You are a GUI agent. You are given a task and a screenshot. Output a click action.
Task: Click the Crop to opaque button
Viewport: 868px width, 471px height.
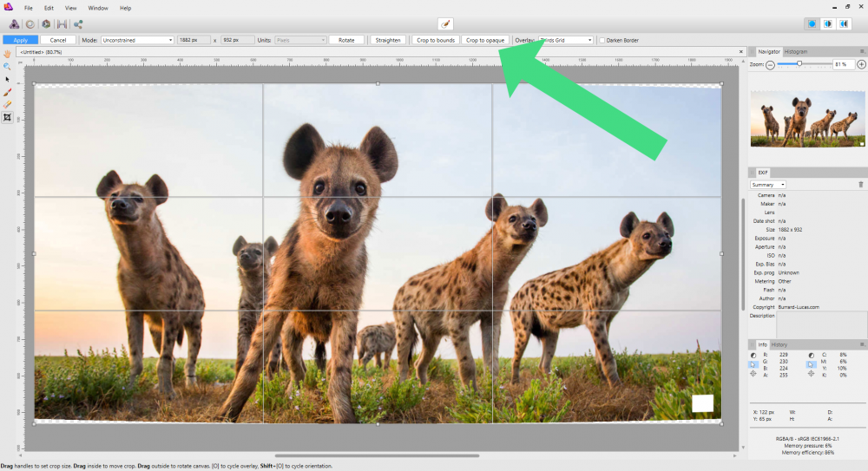click(484, 40)
